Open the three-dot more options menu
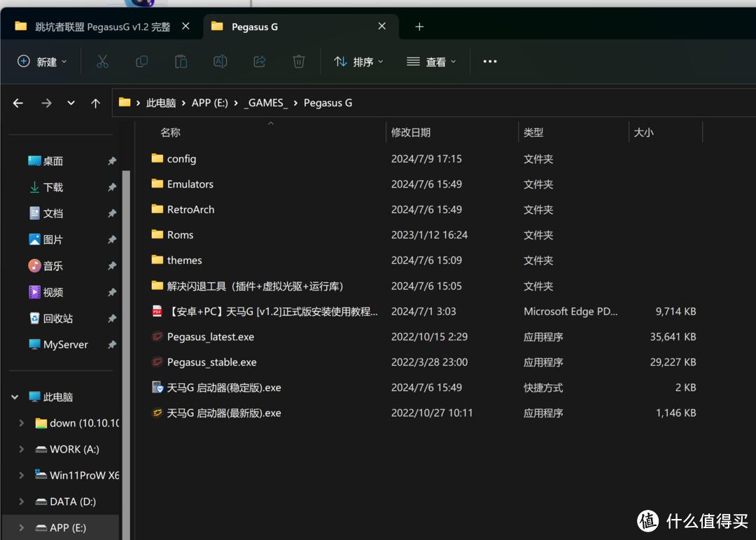Screen dimensions: 756x540 click(490, 62)
